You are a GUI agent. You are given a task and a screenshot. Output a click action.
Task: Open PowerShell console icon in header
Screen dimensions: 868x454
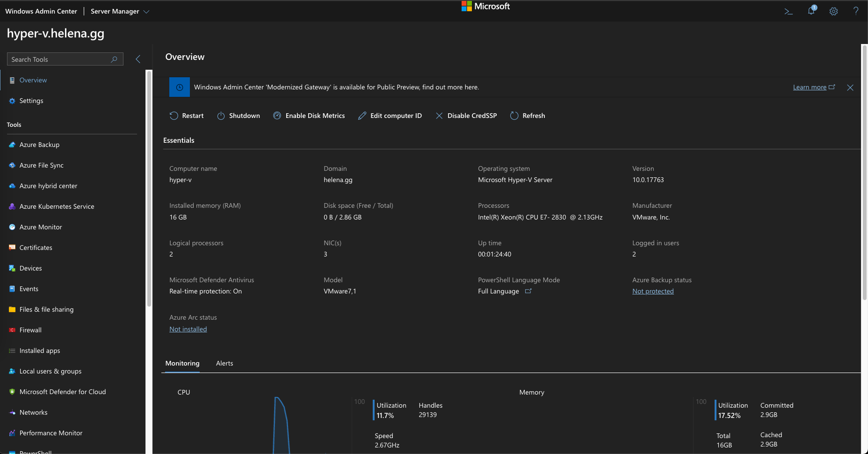click(x=788, y=11)
